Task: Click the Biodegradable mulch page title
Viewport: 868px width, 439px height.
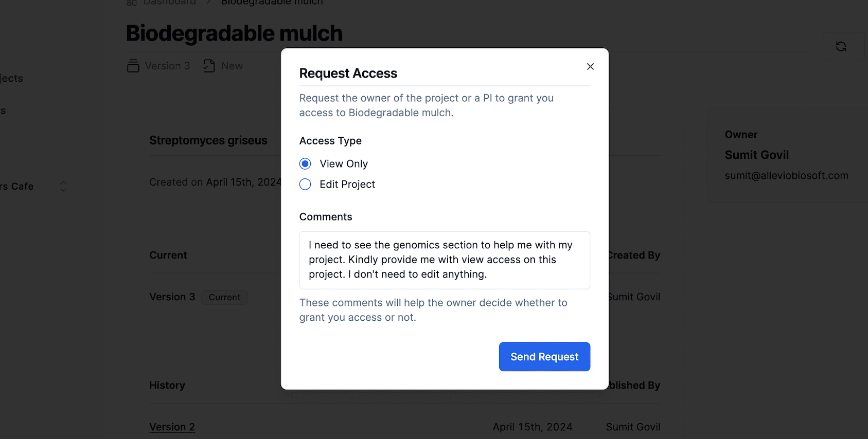Action: (x=234, y=33)
